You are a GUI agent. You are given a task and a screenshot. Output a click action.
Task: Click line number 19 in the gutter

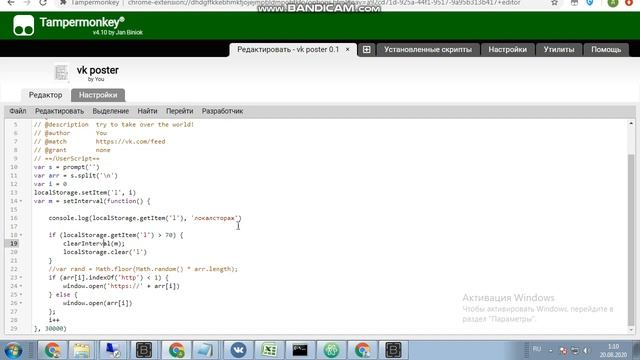(x=13, y=244)
